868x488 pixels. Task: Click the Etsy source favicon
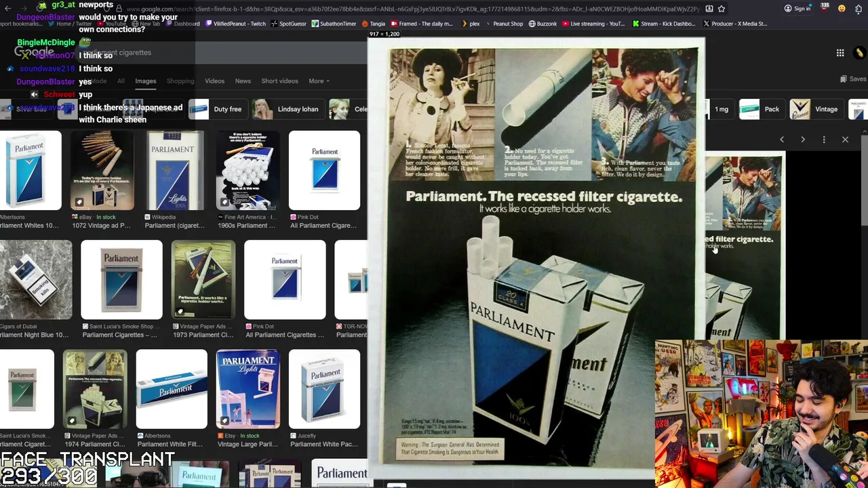pyautogui.click(x=220, y=436)
